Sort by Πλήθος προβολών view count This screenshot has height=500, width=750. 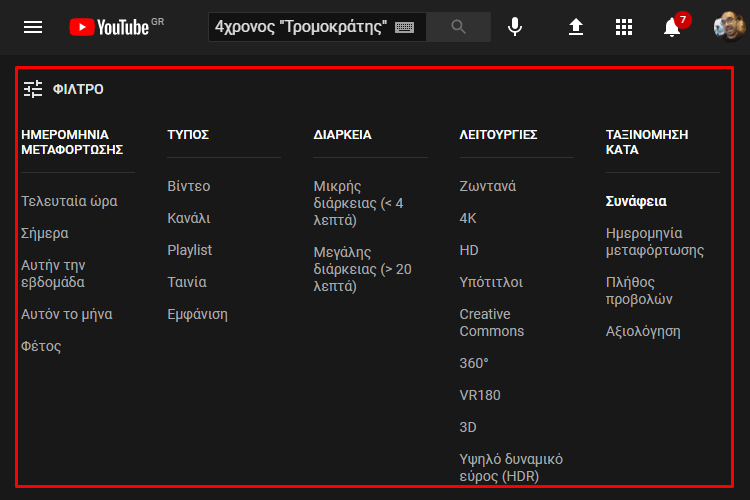coord(639,290)
